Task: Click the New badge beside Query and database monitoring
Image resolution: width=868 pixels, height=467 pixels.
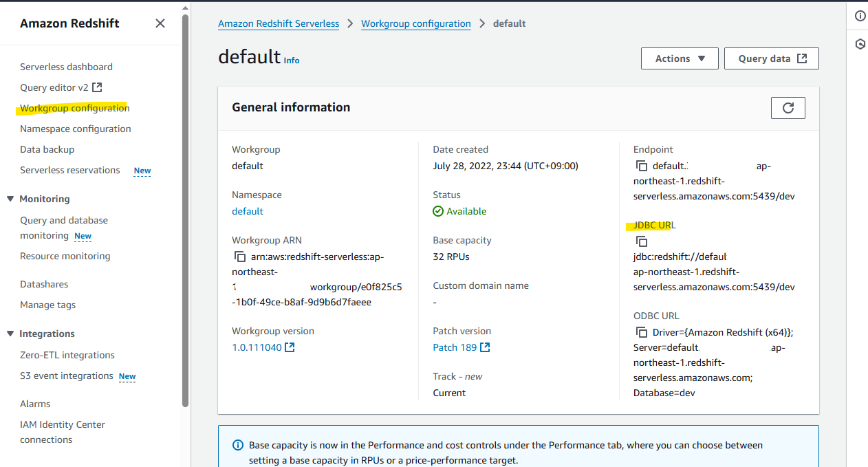Action: (83, 236)
